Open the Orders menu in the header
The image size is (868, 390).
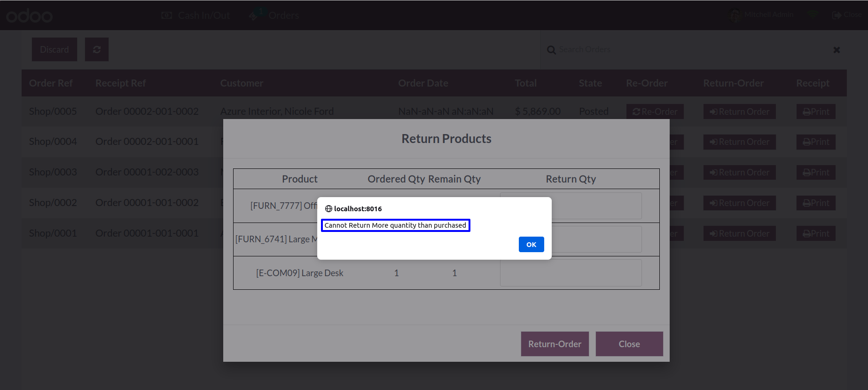coord(274,15)
